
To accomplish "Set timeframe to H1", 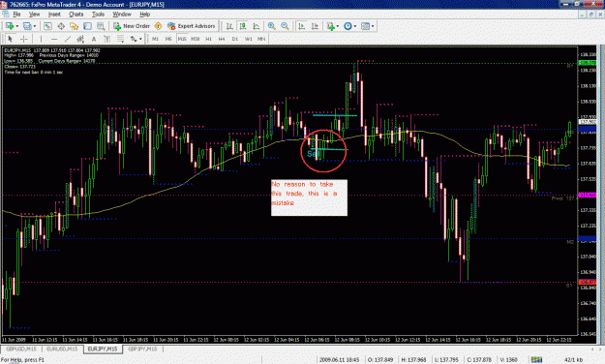I will click(x=208, y=39).
